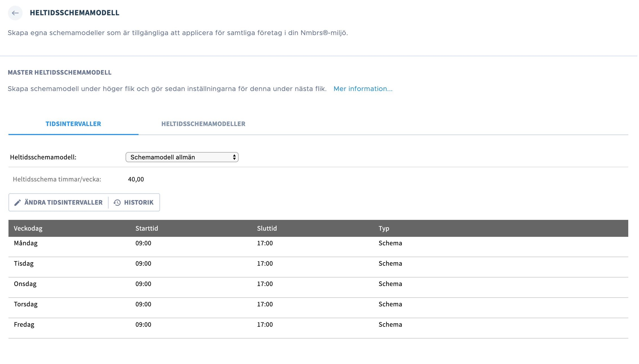
Task: Click the 40,00 hours per week value
Action: pyautogui.click(x=136, y=179)
